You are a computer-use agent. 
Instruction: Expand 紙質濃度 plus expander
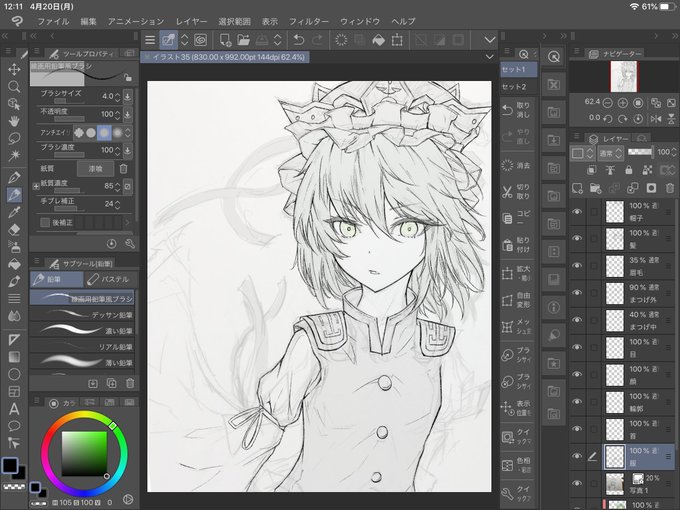pyautogui.click(x=36, y=186)
